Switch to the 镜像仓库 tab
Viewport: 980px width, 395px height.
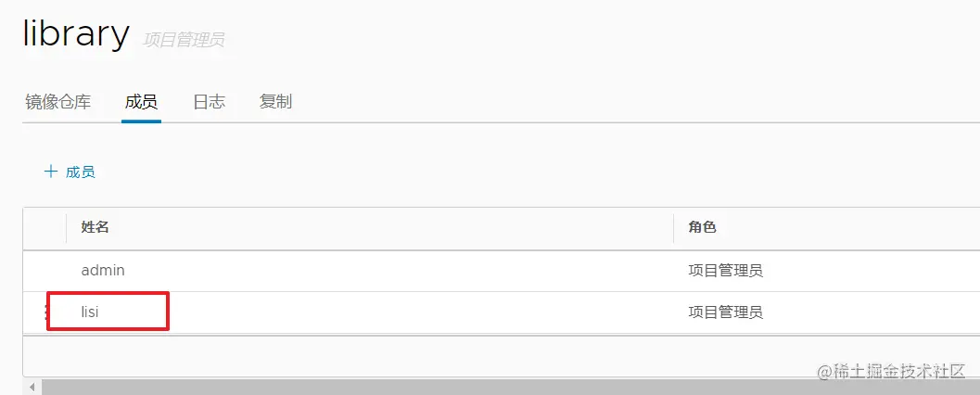(x=57, y=102)
